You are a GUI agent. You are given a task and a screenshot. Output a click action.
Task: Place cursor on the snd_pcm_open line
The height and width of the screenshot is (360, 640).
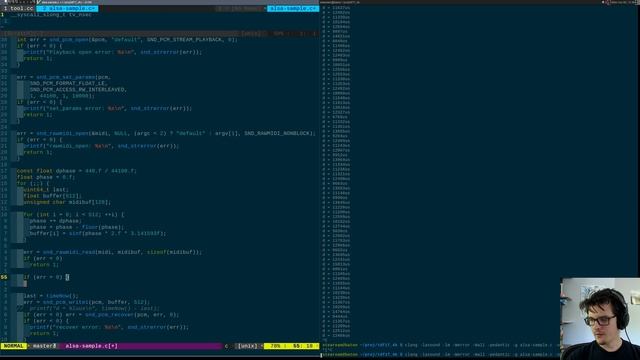(127, 40)
